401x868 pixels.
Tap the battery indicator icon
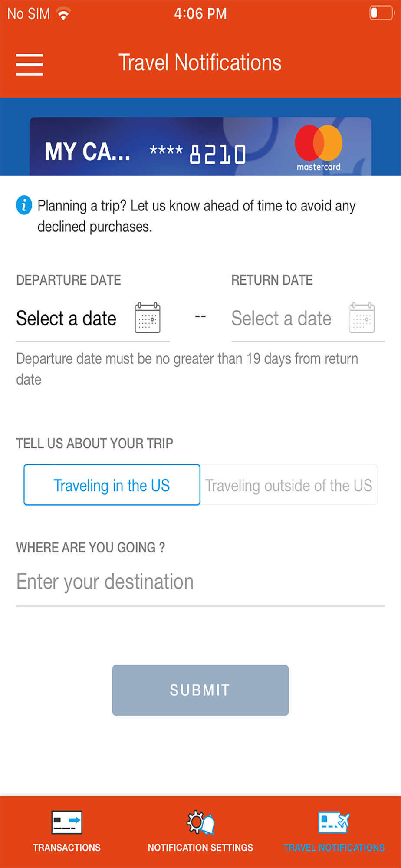pyautogui.click(x=381, y=13)
